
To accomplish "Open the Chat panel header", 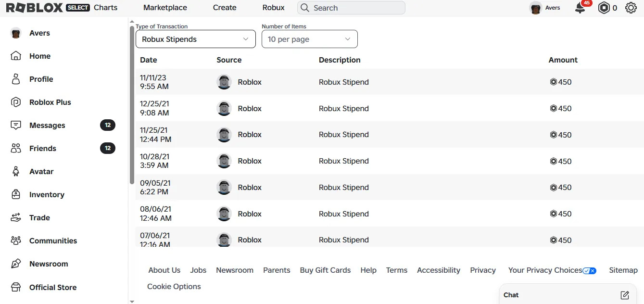I will tap(568, 295).
